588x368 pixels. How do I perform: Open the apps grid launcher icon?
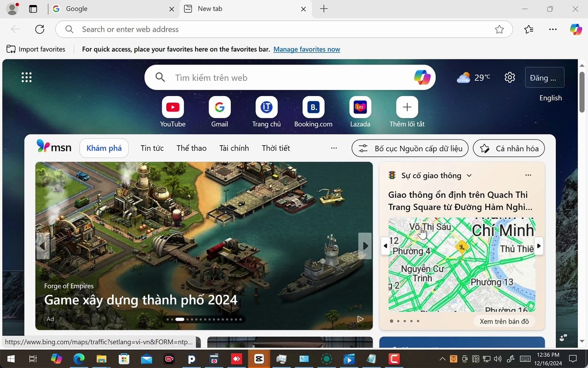click(26, 77)
